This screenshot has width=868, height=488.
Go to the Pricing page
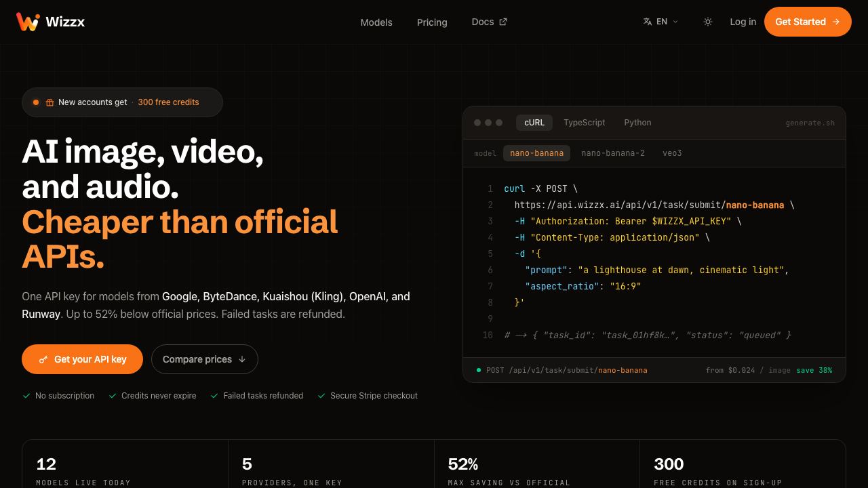432,22
